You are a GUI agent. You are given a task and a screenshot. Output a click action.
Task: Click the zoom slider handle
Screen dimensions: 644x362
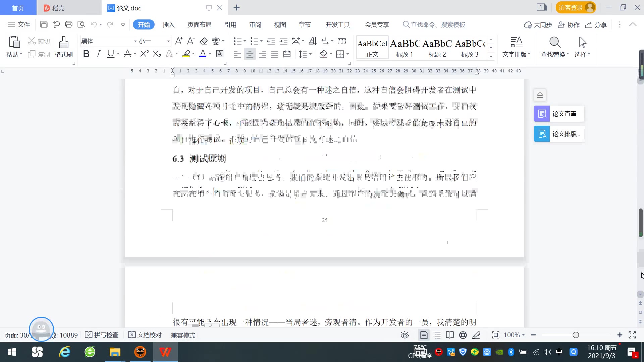tap(576, 335)
